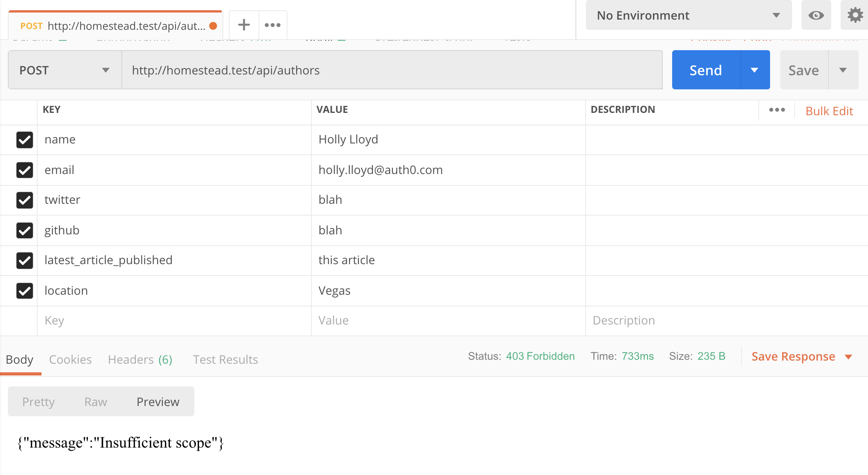The image size is (868, 475).
Task: Expand the Save options dropdown arrow
Action: click(x=843, y=70)
